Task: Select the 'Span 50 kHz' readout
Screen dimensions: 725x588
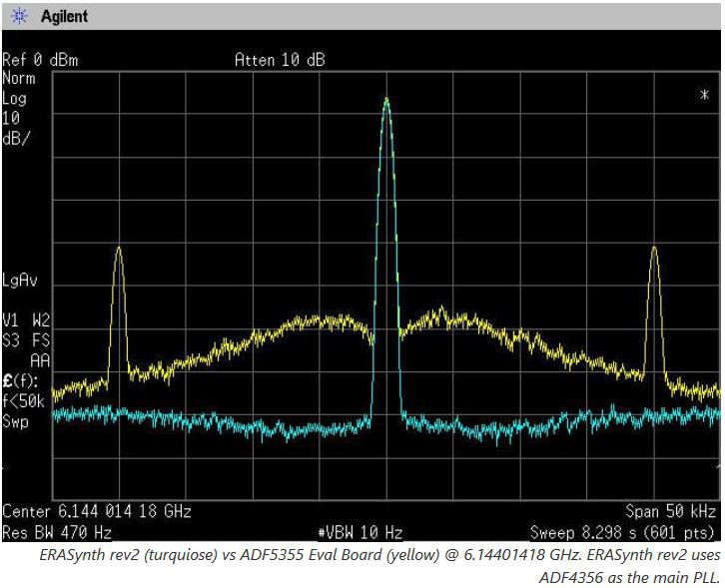Action: tap(671, 511)
